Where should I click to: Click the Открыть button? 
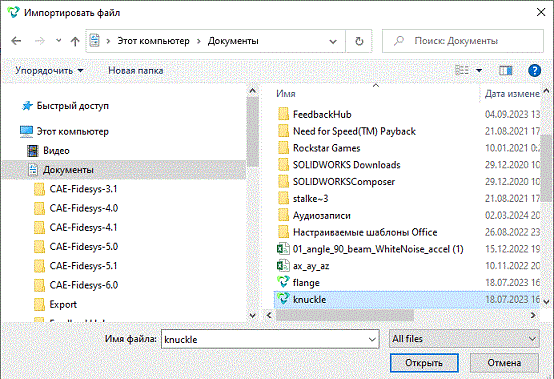point(424,363)
